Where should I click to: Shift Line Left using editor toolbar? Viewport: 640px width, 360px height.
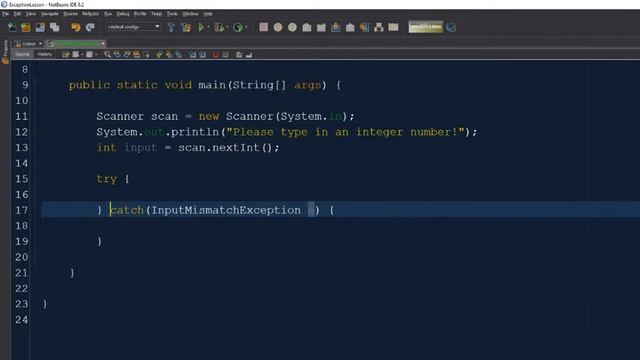tap(193, 54)
